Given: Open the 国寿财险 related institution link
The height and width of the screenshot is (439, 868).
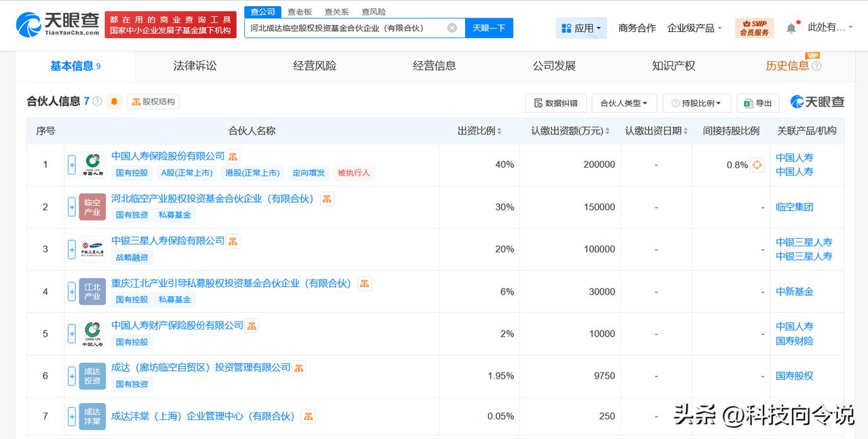Looking at the screenshot, I should pyautogui.click(x=794, y=341).
